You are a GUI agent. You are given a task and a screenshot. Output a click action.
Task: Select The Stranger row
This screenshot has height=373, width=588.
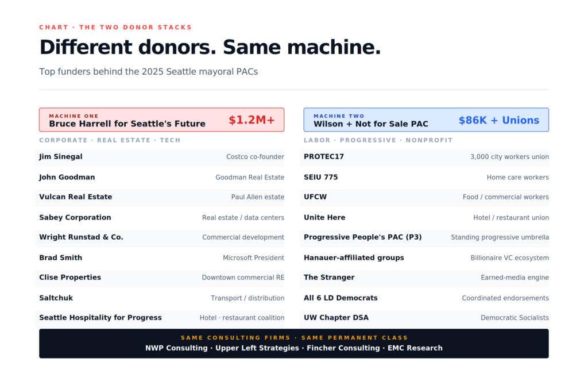click(424, 278)
